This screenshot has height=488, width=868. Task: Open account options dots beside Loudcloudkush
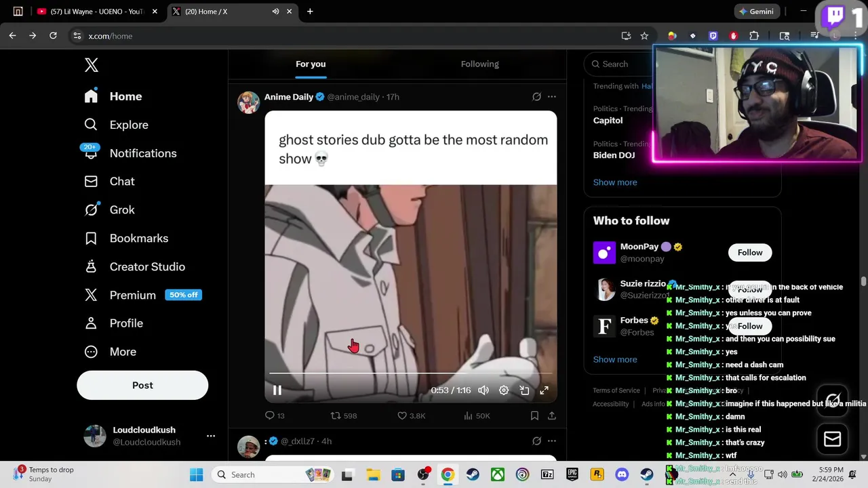tap(211, 436)
